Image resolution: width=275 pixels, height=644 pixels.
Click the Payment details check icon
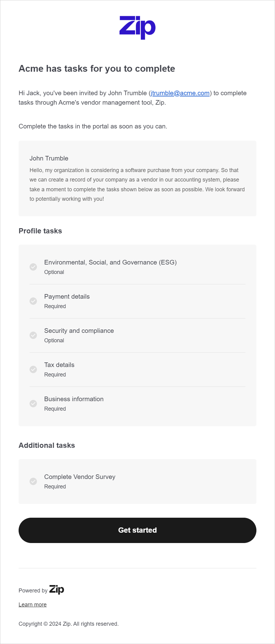[33, 301]
